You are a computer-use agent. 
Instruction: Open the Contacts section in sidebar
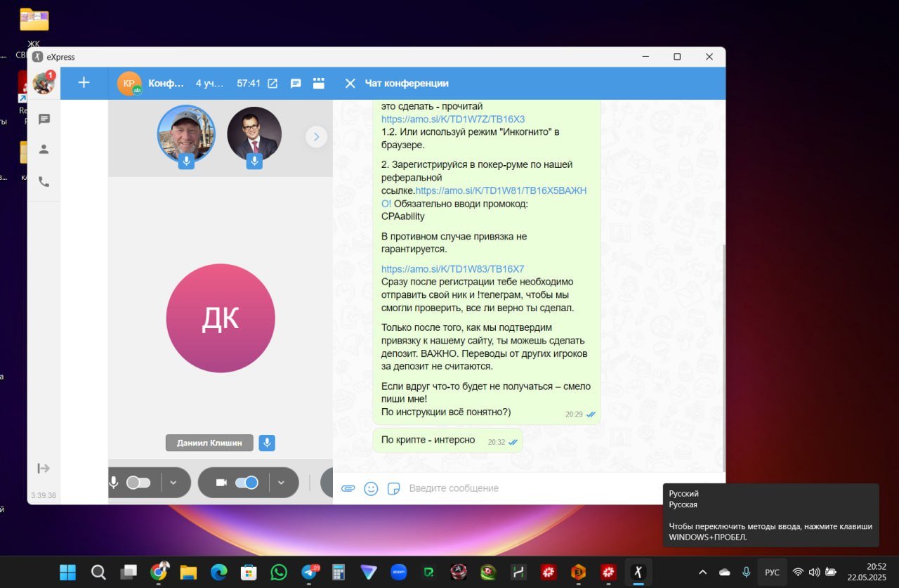pyautogui.click(x=44, y=149)
